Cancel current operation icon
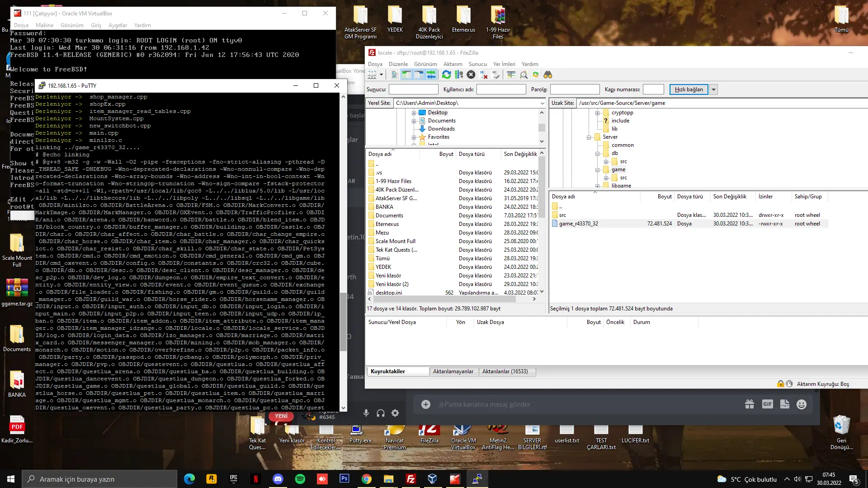This screenshot has height=488, width=868. click(471, 75)
